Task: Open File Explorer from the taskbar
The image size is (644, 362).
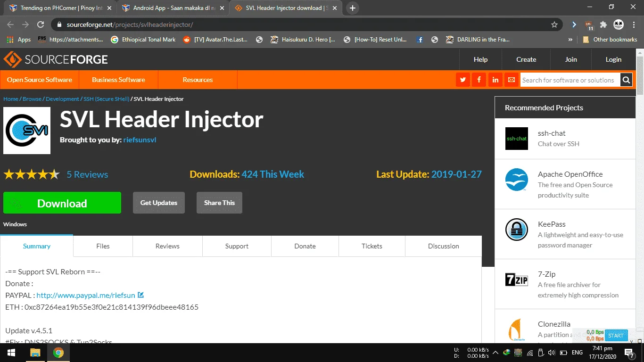Action: click(x=35, y=353)
